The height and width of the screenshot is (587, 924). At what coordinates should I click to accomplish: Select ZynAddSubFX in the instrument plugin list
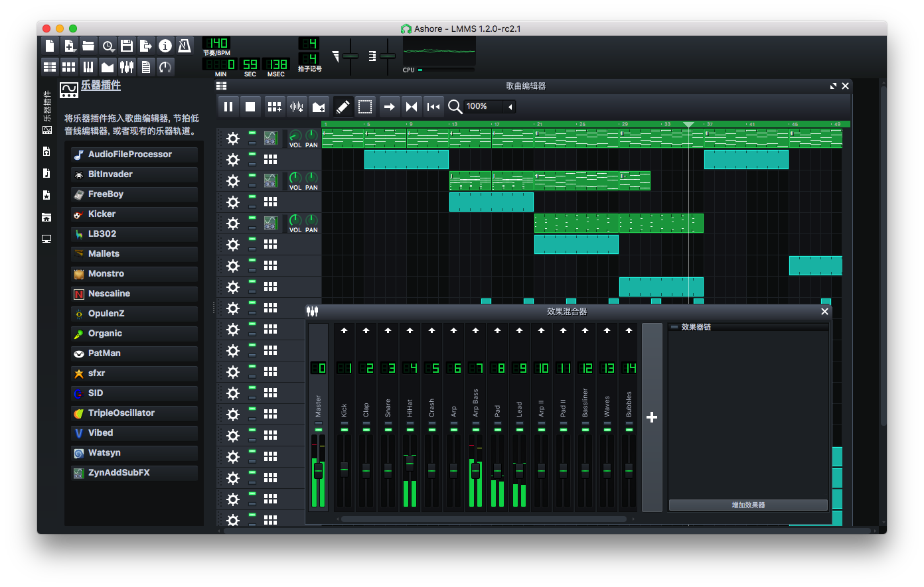coord(134,473)
